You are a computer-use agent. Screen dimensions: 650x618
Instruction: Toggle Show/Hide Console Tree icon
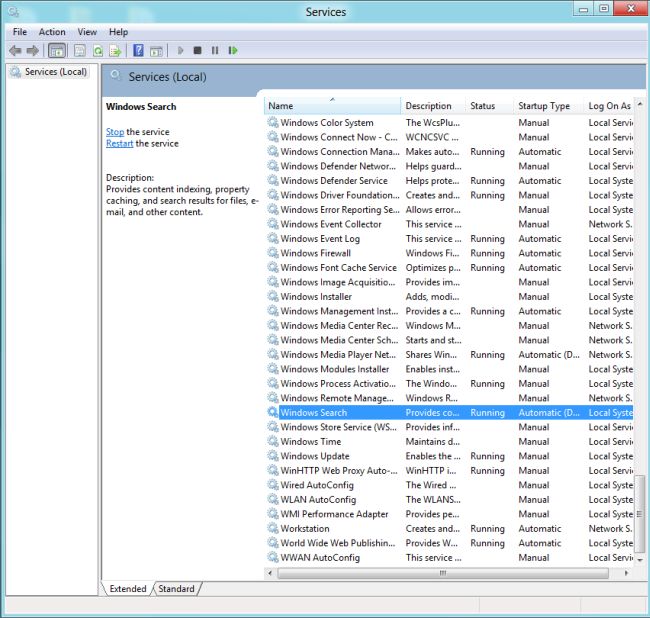pyautogui.click(x=57, y=51)
